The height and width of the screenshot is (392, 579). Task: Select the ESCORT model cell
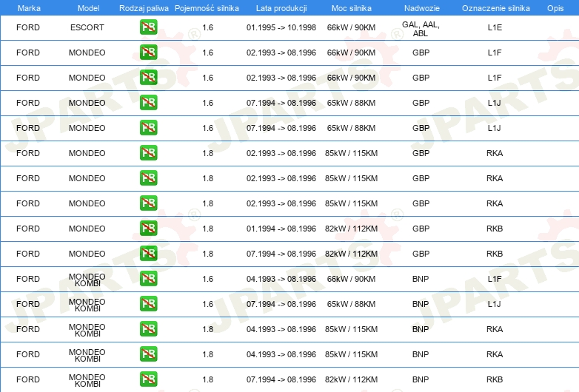[87, 27]
